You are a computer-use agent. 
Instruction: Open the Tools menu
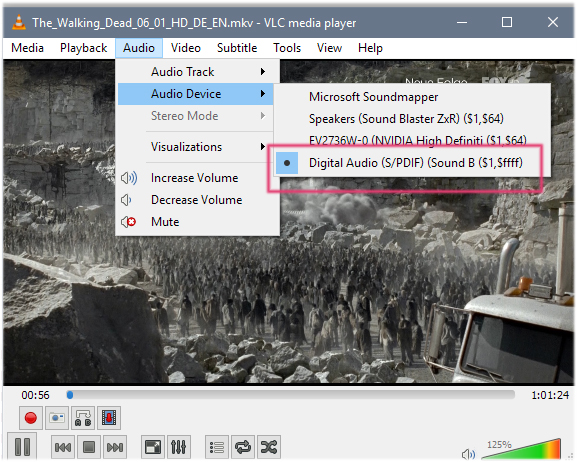287,48
